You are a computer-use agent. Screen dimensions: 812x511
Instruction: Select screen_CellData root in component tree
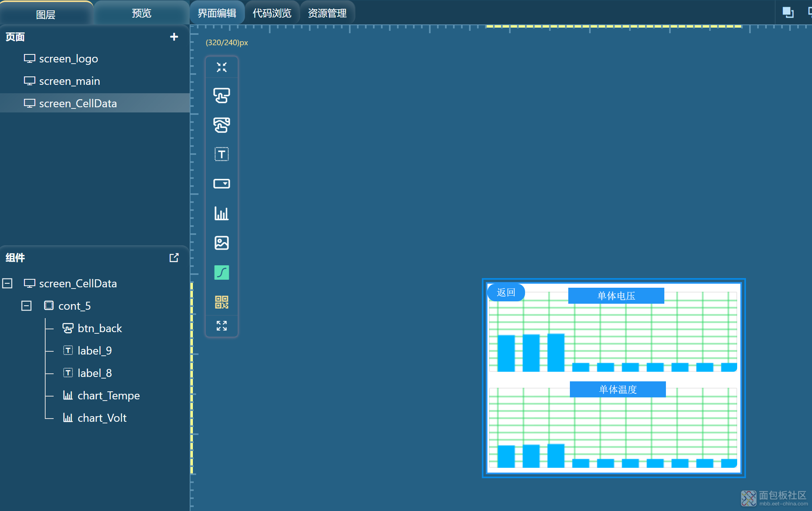coord(78,283)
